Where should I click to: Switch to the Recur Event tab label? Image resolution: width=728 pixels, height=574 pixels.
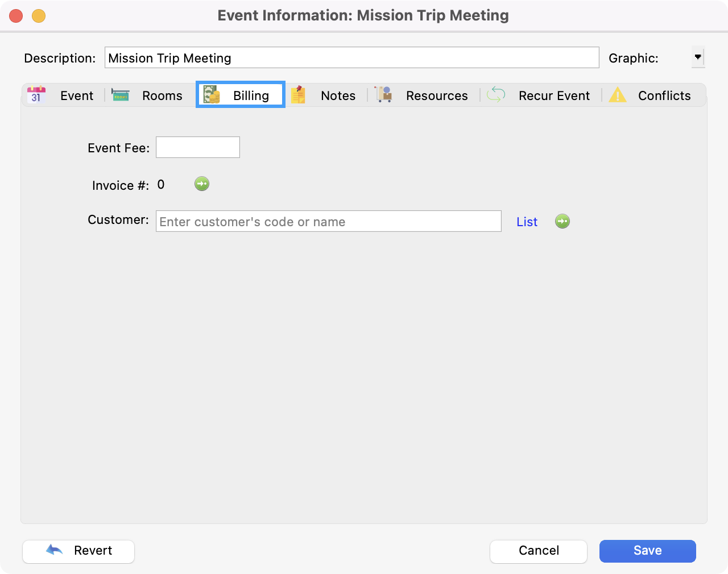554,95
